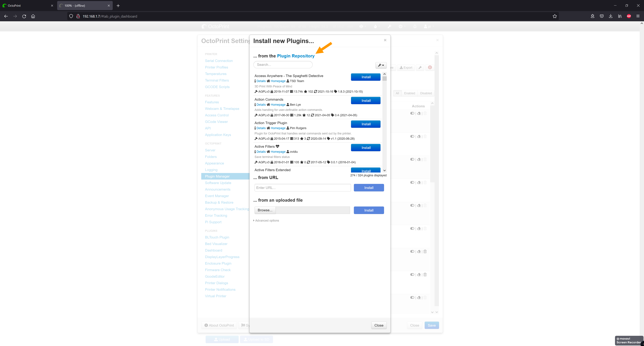This screenshot has height=346, width=644.
Task: Open a new browser tab
Action: tap(118, 6)
